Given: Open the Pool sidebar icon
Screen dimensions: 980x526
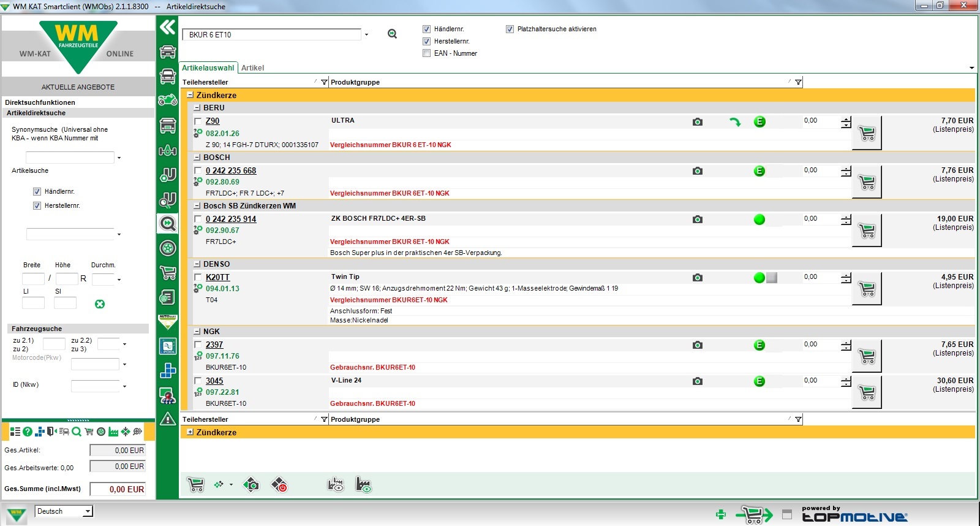Looking at the screenshot, I should (167, 346).
